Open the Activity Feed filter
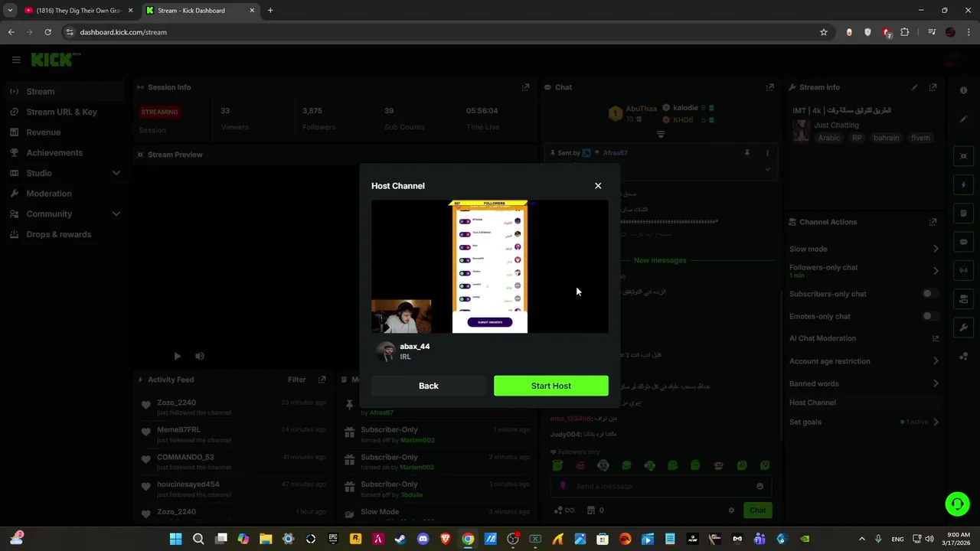Image resolution: width=980 pixels, height=551 pixels. click(x=297, y=380)
